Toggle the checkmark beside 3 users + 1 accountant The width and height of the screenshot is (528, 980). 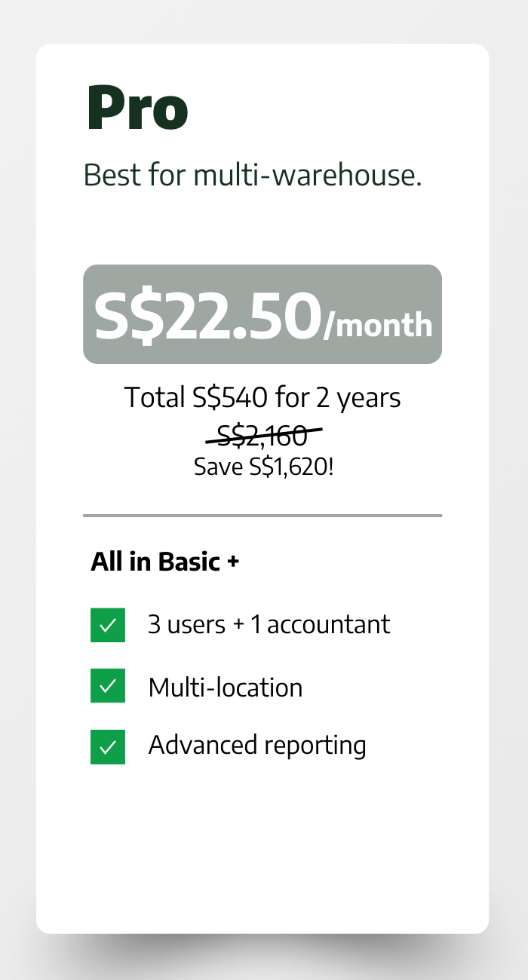(108, 625)
